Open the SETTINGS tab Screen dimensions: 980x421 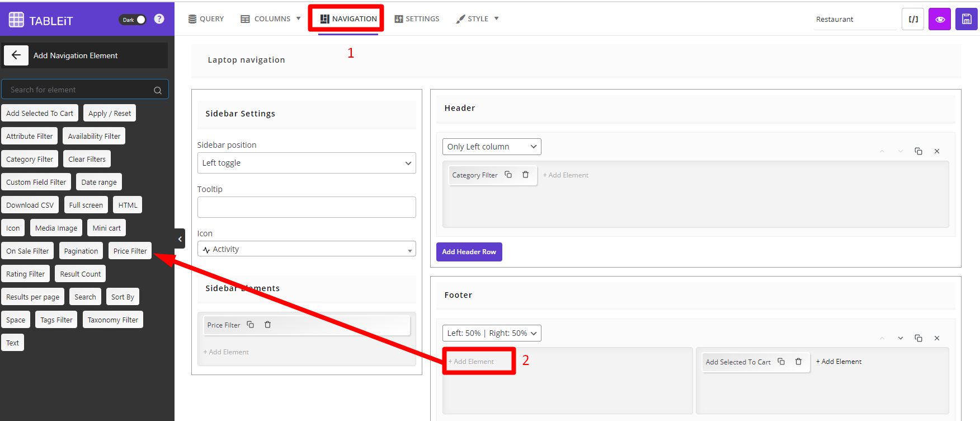pyautogui.click(x=417, y=18)
